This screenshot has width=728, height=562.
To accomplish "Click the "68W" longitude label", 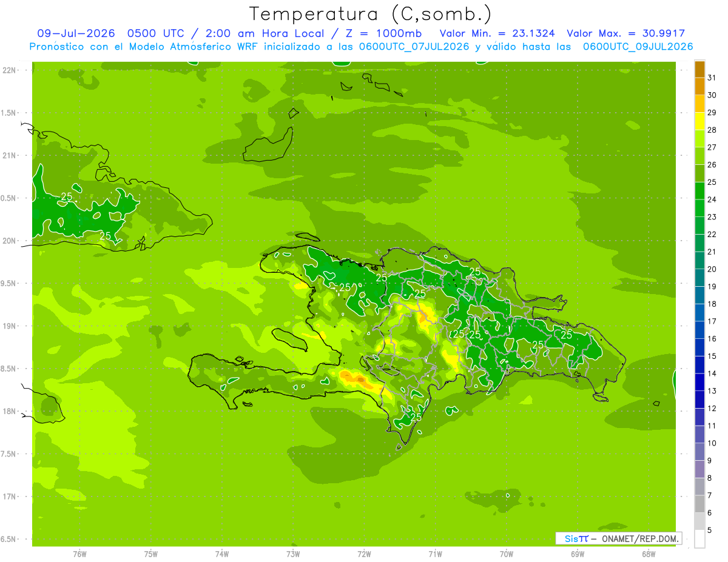I will click(649, 554).
